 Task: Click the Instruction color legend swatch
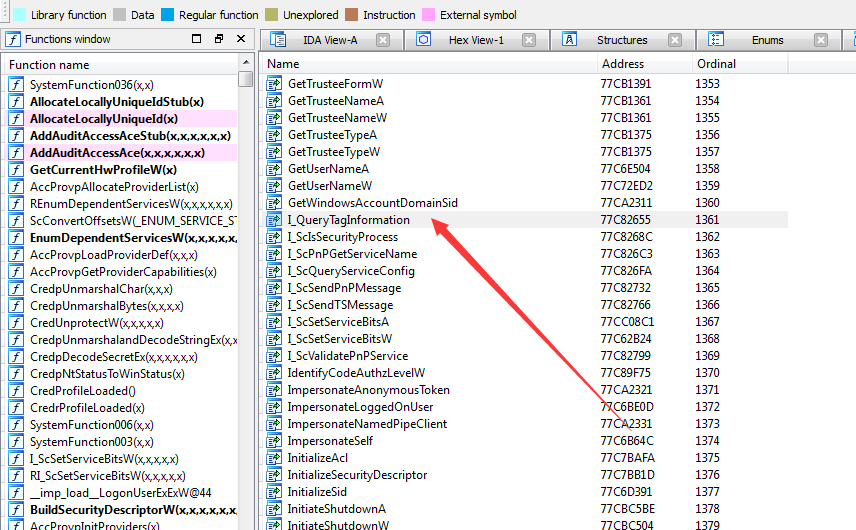click(x=352, y=15)
